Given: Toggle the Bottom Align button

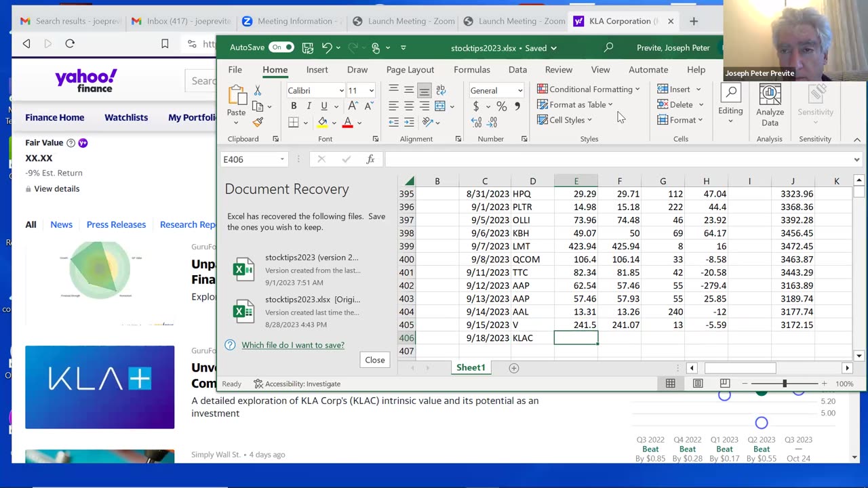Looking at the screenshot, I should 425,89.
